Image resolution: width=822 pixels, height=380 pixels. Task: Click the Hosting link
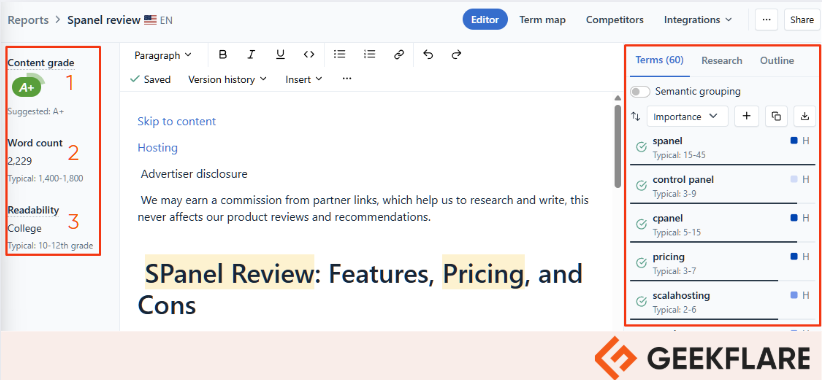pyautogui.click(x=157, y=148)
